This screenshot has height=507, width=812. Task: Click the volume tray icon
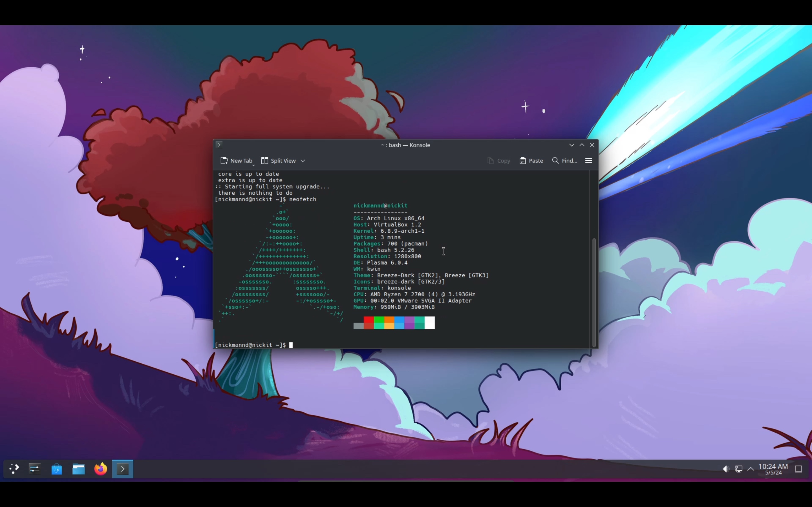(725, 469)
